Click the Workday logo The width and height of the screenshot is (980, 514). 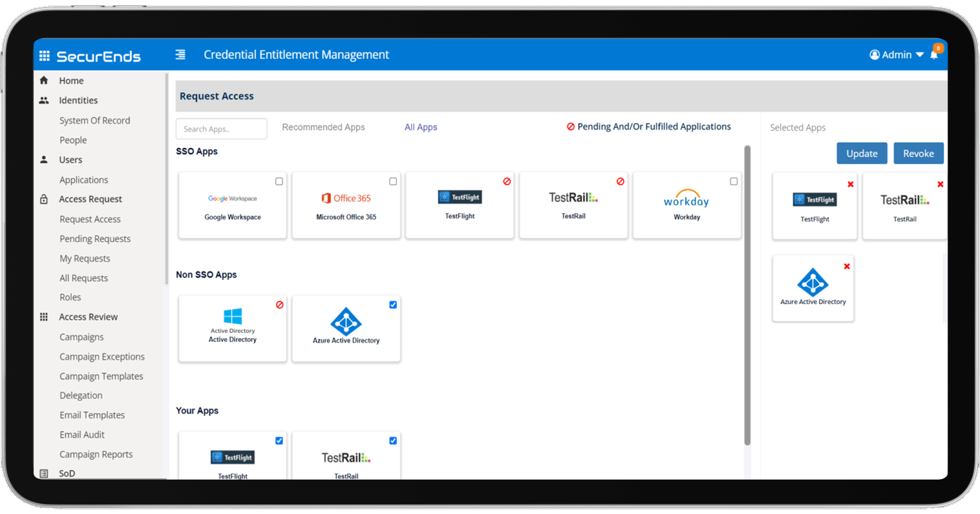point(686,198)
